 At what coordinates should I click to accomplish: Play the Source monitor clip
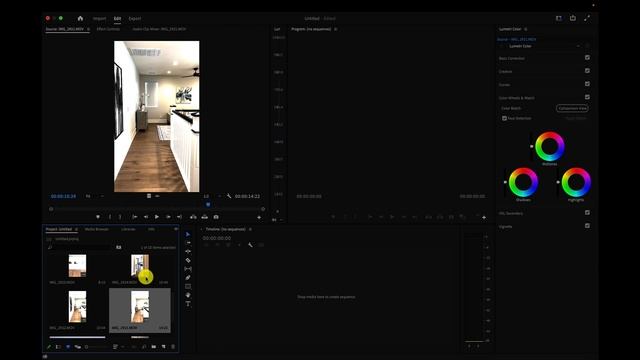coord(157,217)
